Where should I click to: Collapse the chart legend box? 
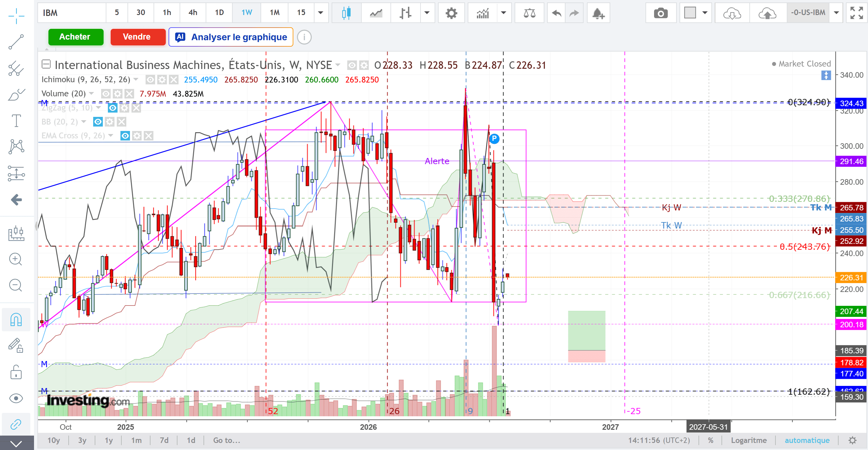[x=46, y=64]
